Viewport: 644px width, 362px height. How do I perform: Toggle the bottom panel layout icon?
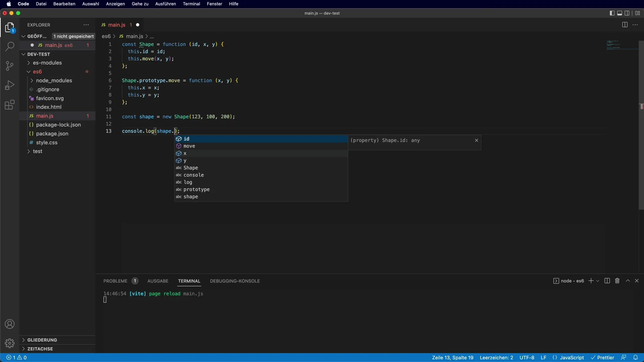(620, 13)
